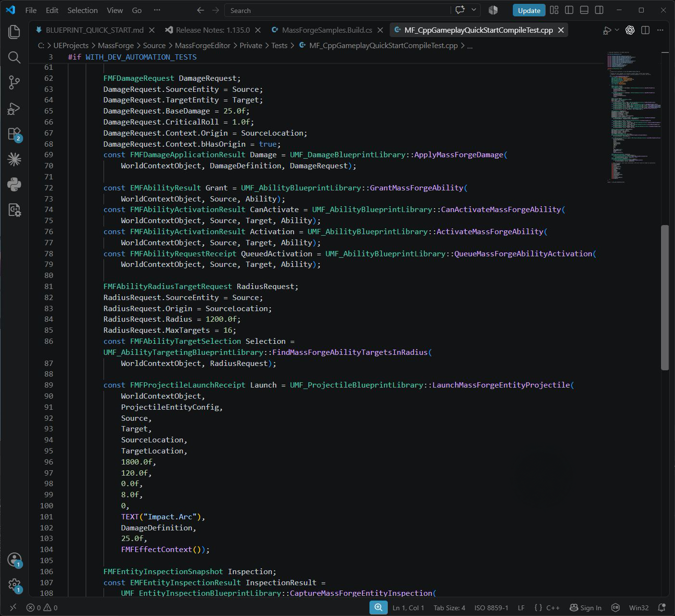The image size is (675, 616).
Task: Click the Copilot chat icon in title bar
Action: coord(460,10)
